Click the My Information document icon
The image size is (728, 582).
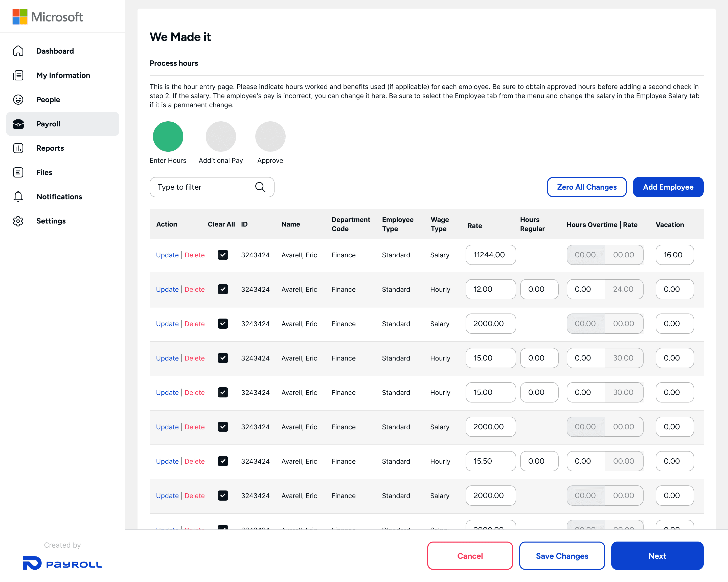(x=18, y=75)
